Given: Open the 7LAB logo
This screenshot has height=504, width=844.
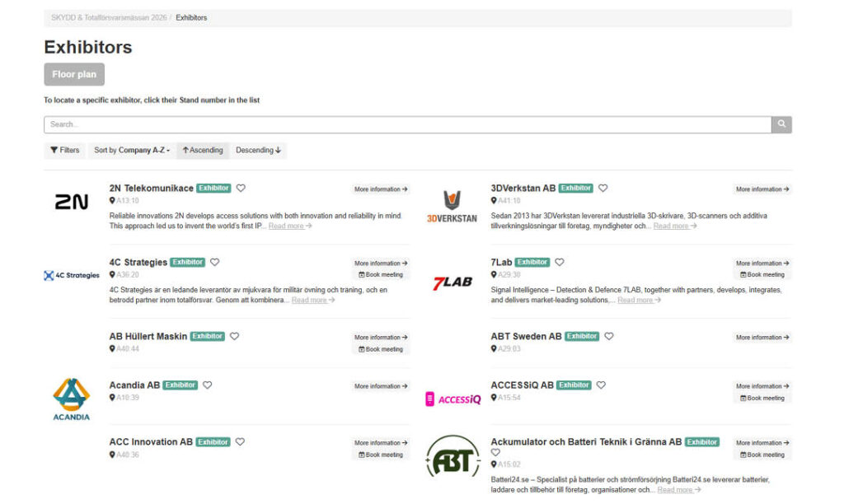Looking at the screenshot, I should (452, 283).
